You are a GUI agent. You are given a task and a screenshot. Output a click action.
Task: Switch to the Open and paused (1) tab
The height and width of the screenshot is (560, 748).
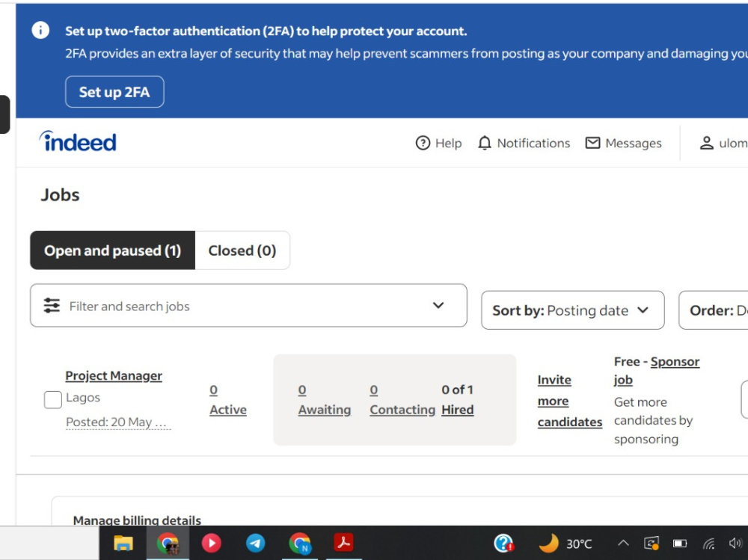(x=113, y=250)
